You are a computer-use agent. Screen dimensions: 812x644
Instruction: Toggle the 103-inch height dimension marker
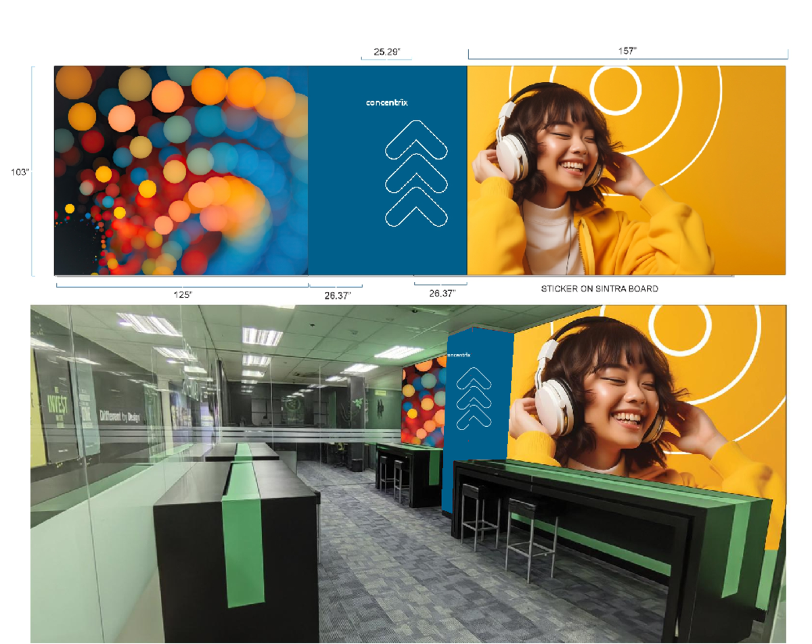tap(20, 172)
